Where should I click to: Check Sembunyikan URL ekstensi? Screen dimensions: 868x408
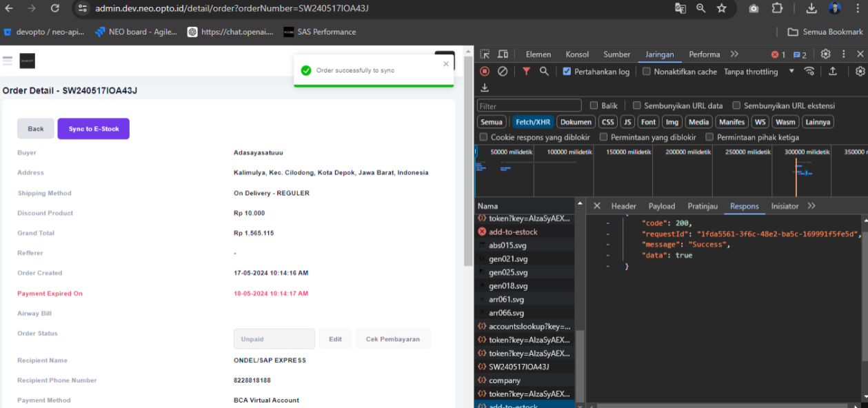tap(736, 105)
